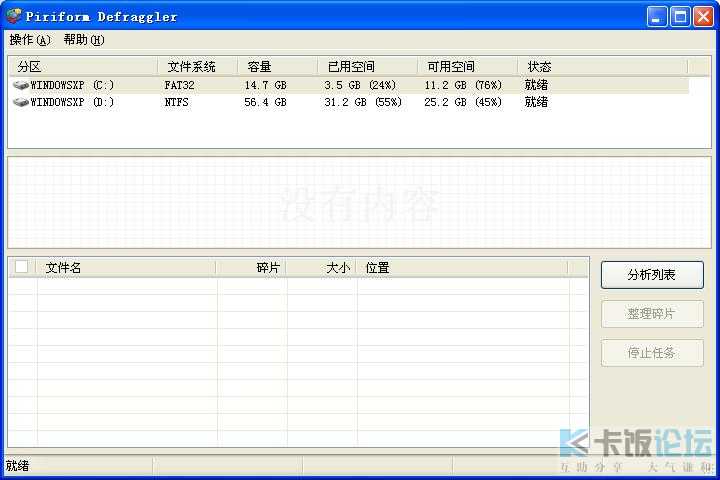The width and height of the screenshot is (720, 480).
Task: Click 3.5 GB (24%) used space value
Action: point(360,85)
